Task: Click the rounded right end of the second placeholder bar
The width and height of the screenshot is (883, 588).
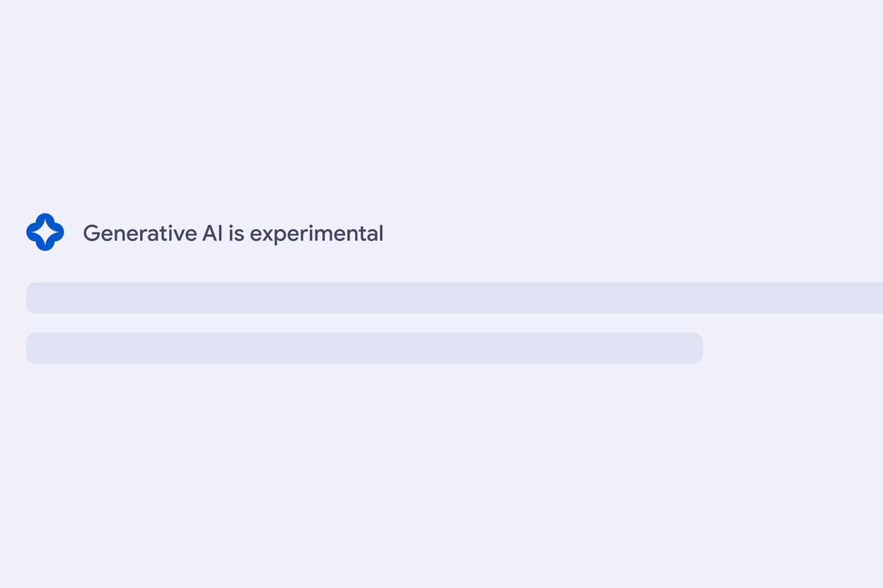Action: click(x=698, y=348)
